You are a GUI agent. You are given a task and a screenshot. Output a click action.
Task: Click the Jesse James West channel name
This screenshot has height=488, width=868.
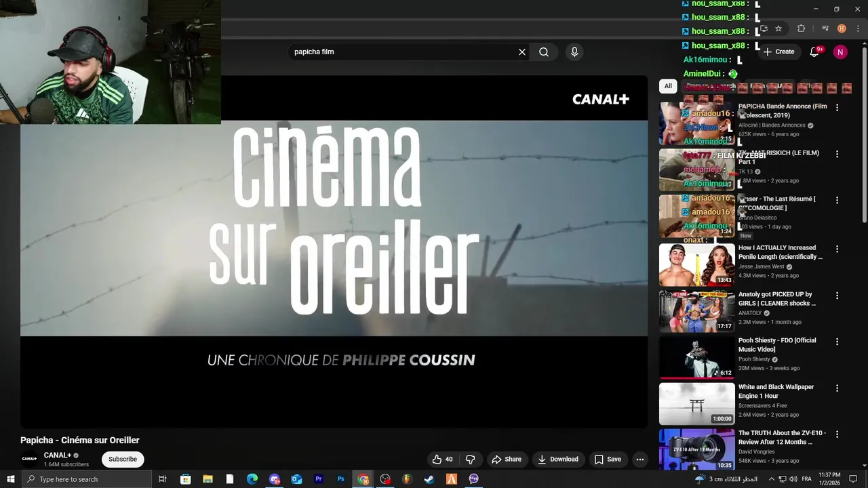pos(761,266)
